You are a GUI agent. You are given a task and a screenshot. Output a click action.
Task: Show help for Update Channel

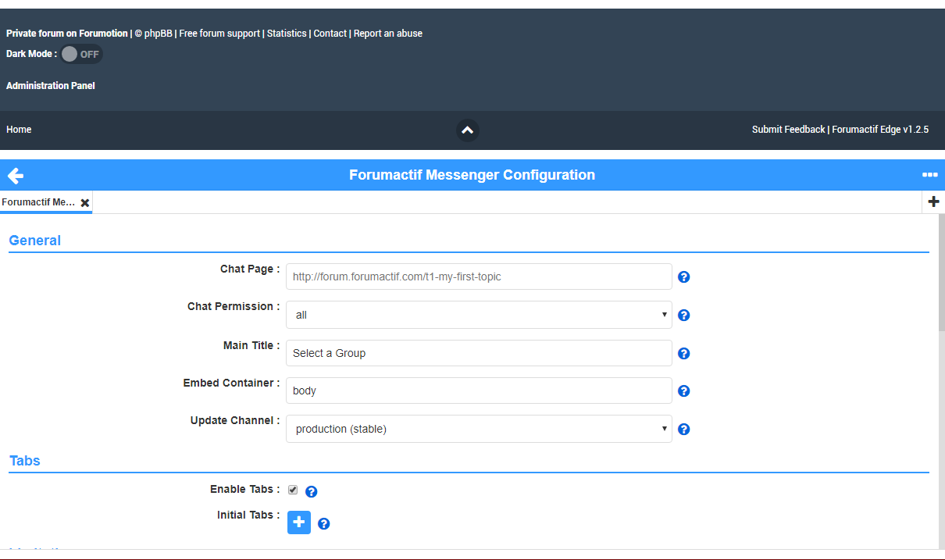pos(683,430)
